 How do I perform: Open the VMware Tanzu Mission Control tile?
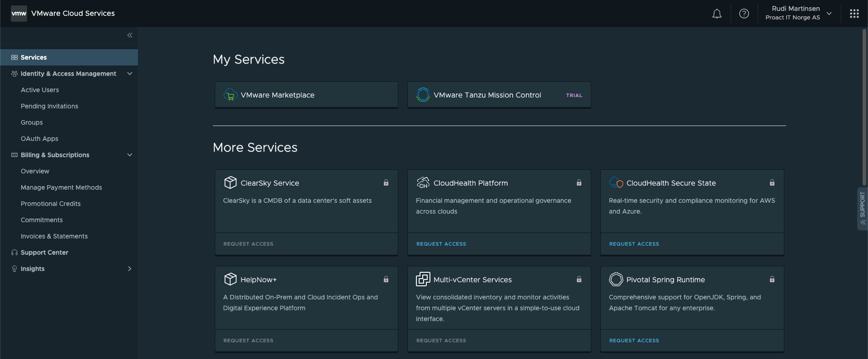499,95
